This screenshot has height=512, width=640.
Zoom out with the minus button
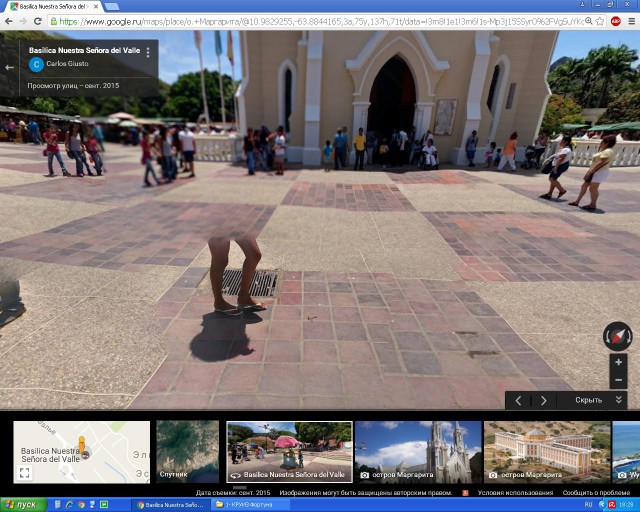tap(618, 380)
